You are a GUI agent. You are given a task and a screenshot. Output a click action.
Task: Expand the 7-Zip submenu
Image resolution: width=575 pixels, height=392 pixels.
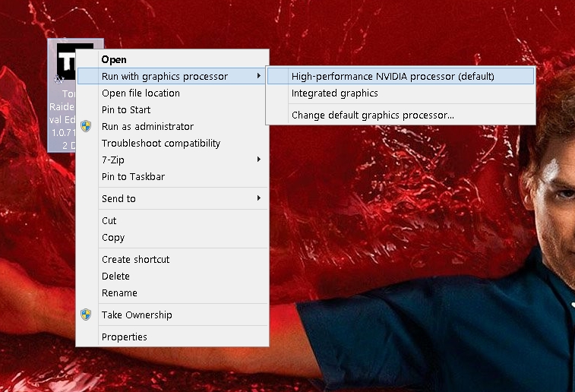[172, 160]
